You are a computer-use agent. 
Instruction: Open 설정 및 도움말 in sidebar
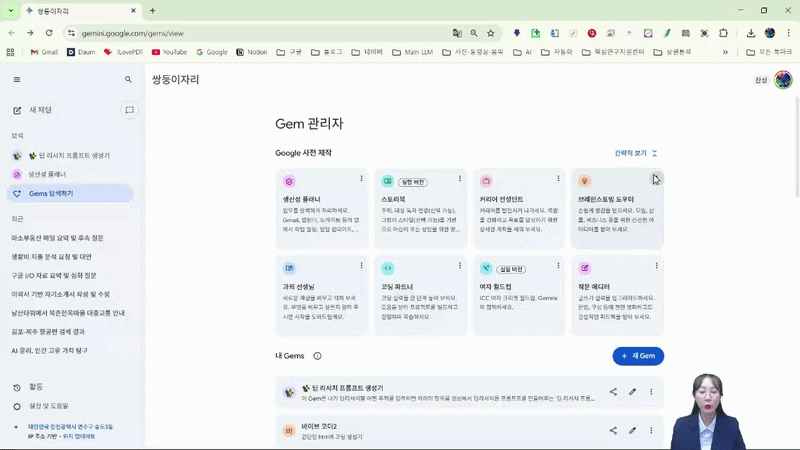(x=48, y=406)
